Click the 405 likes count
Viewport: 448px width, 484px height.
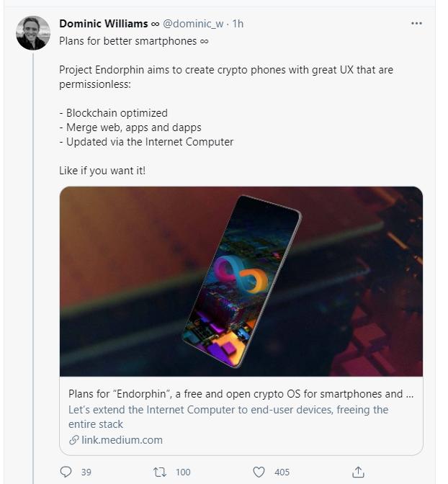point(282,472)
